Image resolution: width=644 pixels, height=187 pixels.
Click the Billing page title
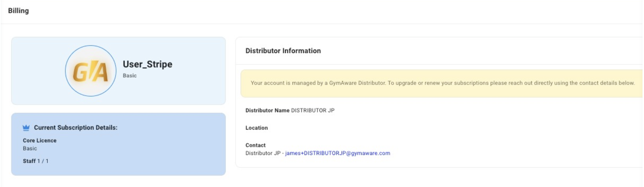click(18, 11)
